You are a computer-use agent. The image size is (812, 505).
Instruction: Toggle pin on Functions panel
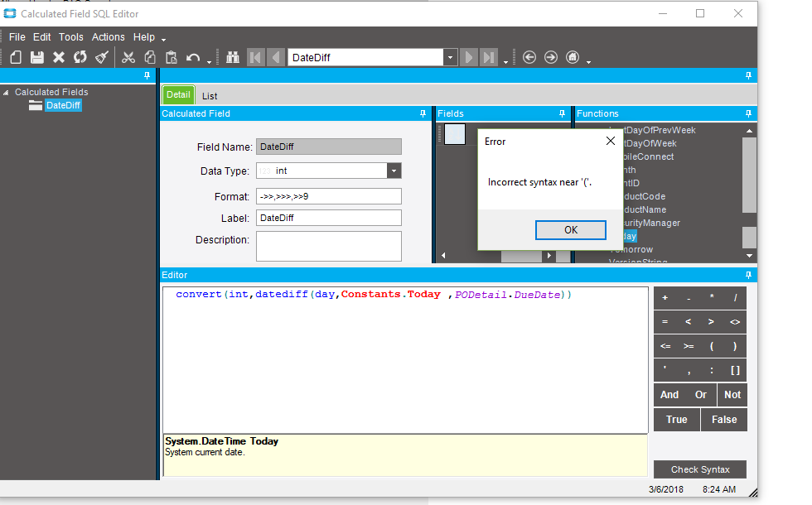748,113
